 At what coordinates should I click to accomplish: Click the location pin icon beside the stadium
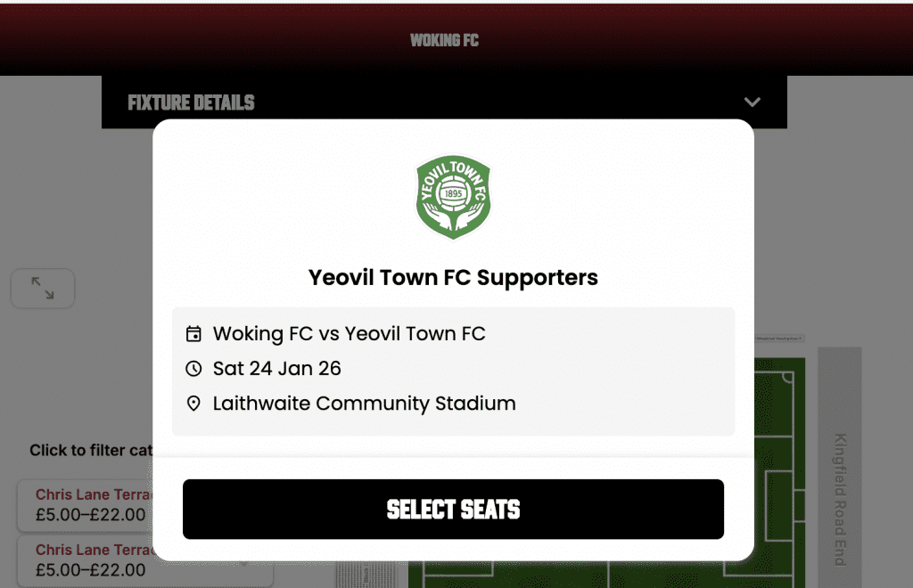pyautogui.click(x=193, y=404)
